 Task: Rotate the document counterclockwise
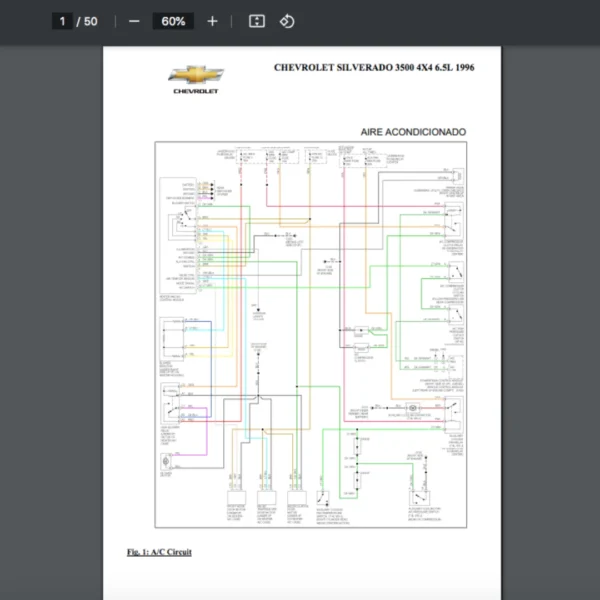point(287,21)
